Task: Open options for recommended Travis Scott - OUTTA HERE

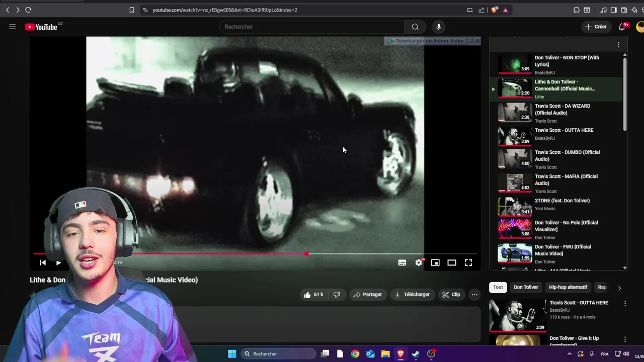Action: [625, 304]
